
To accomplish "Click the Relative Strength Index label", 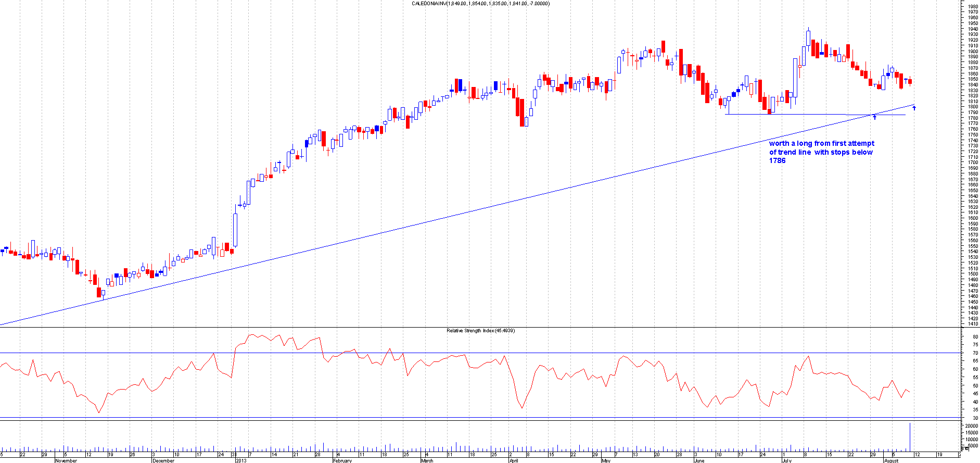I will click(480, 331).
